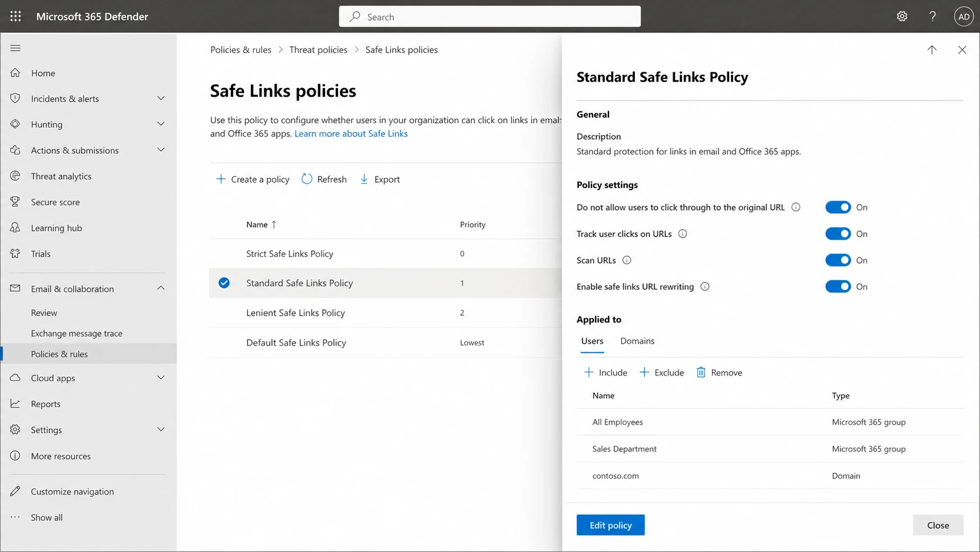Screen dimensions: 980x552
Task: Open the app launcher waffle icon
Action: 16,16
